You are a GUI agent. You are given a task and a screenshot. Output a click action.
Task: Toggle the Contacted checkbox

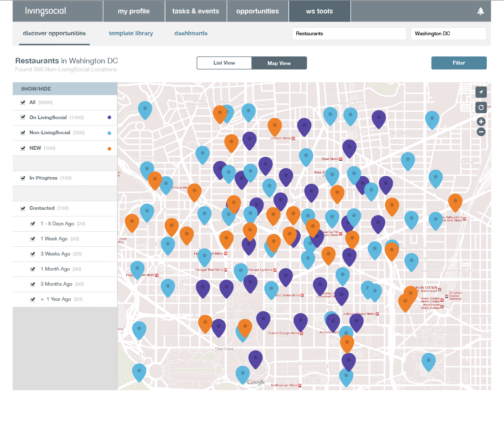(x=23, y=208)
